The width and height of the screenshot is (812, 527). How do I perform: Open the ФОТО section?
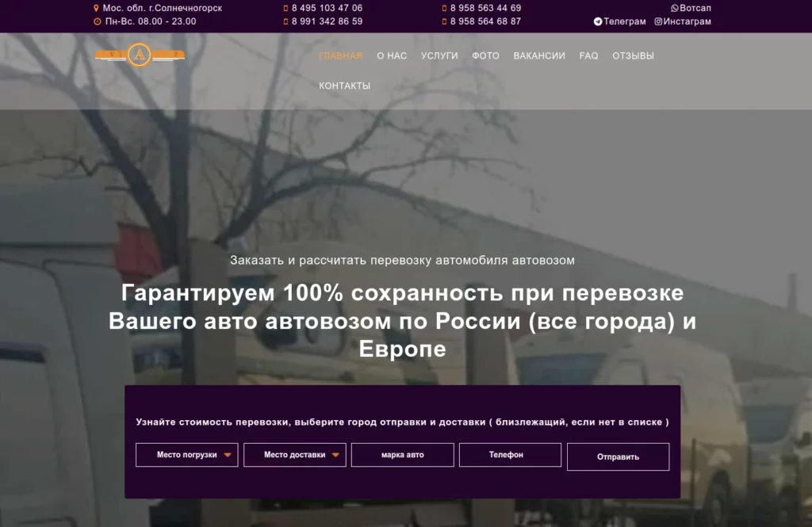[486, 56]
